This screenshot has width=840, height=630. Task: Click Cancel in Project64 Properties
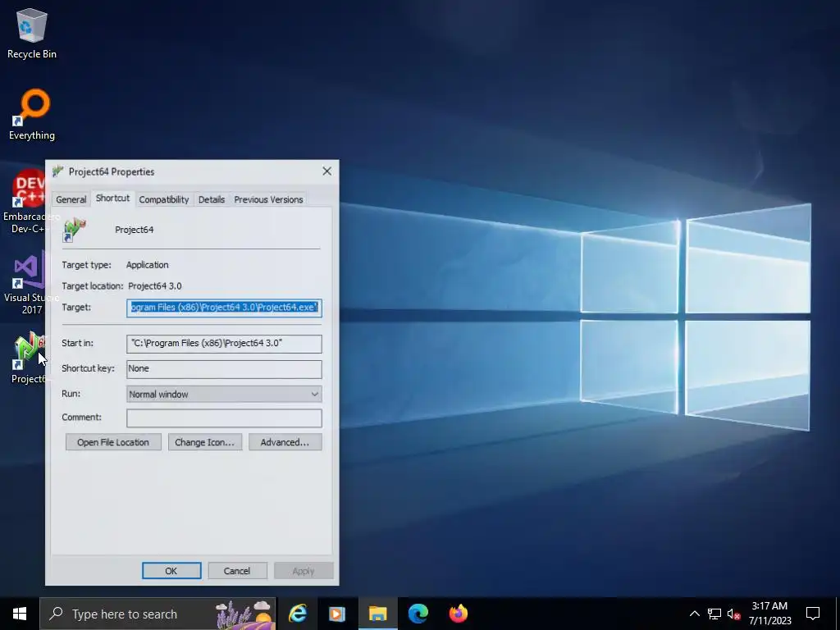[x=237, y=571]
